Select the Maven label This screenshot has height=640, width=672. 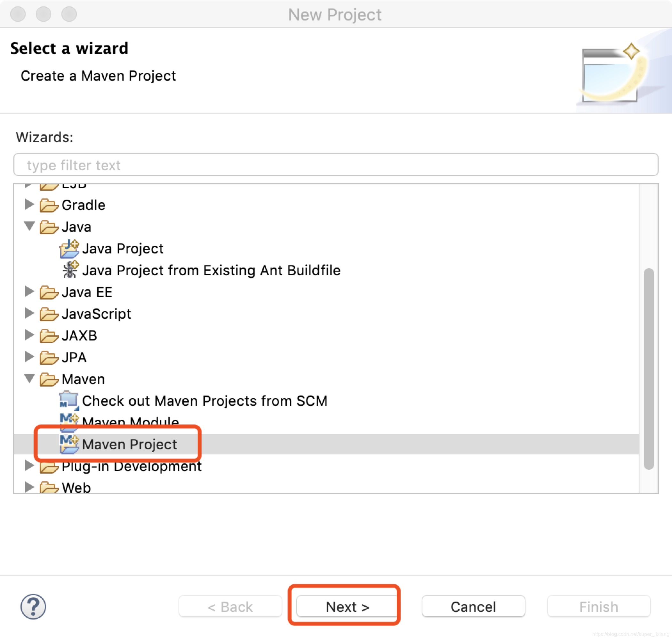pyautogui.click(x=83, y=380)
